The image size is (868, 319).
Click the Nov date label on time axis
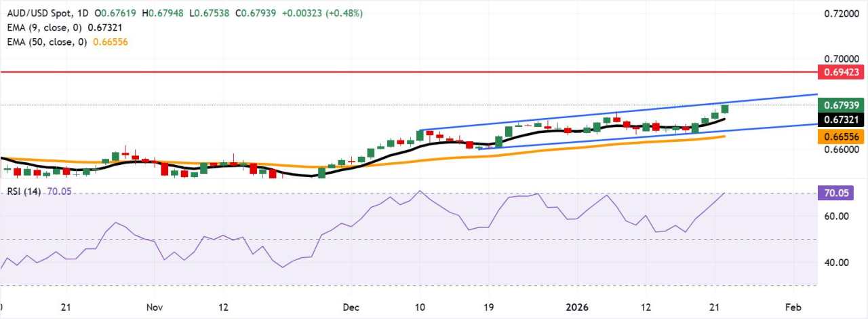[x=156, y=306]
